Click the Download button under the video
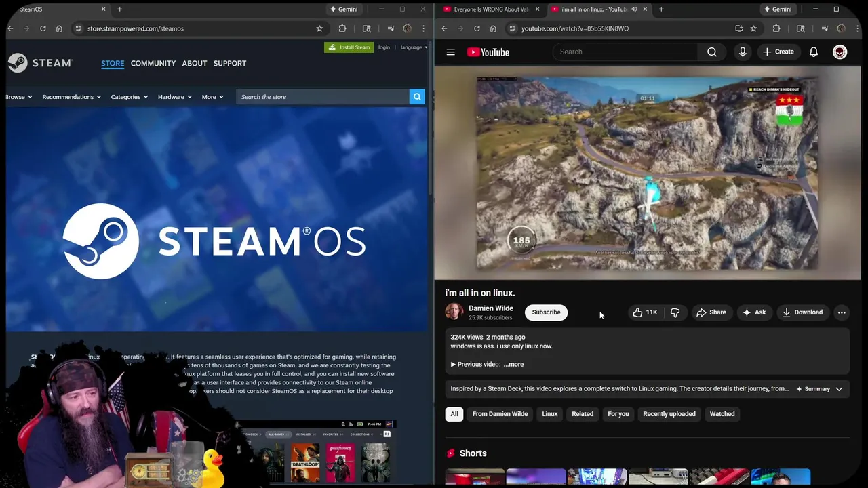Image resolution: width=868 pixels, height=488 pixels. (x=802, y=312)
